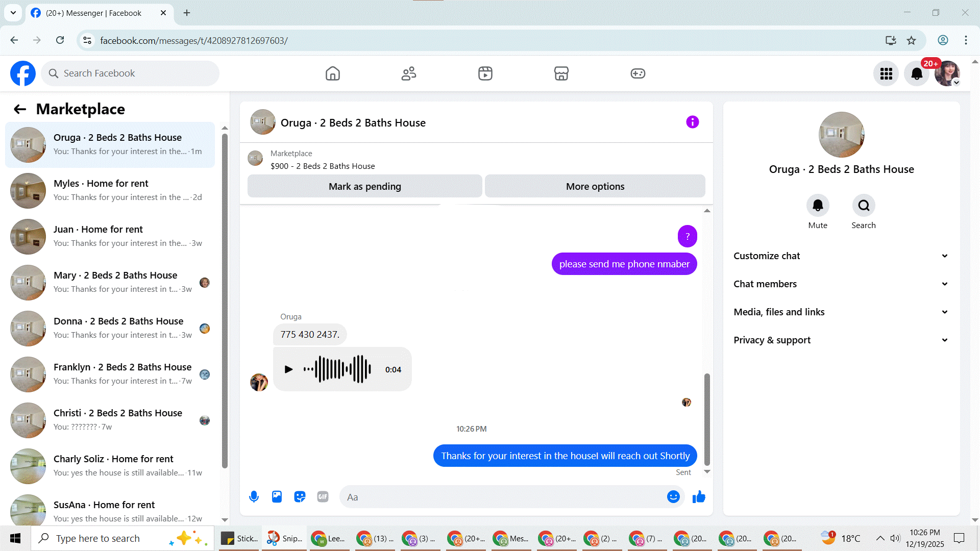The image size is (980, 551).
Task: Click the voice message waveform
Action: [x=337, y=369]
